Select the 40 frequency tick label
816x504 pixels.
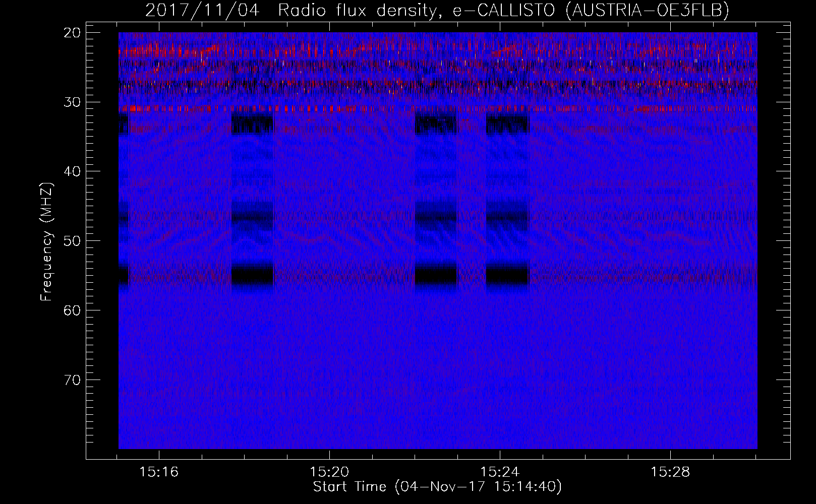(73, 171)
